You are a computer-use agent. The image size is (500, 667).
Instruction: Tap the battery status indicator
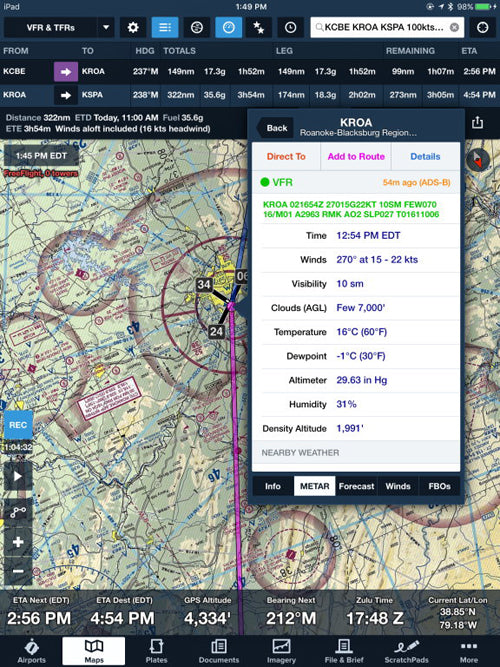(483, 6)
